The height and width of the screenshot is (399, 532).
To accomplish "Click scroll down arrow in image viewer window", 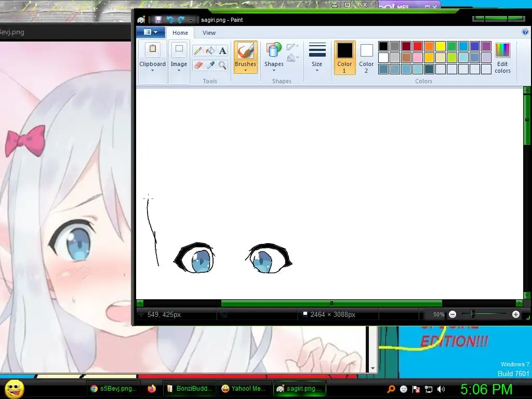I will click(x=373, y=368).
